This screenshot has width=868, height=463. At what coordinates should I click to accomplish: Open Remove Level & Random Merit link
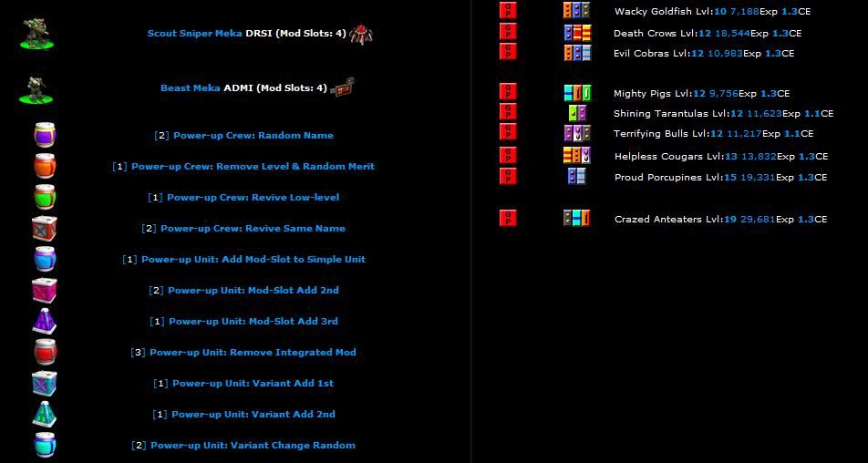pyautogui.click(x=253, y=167)
